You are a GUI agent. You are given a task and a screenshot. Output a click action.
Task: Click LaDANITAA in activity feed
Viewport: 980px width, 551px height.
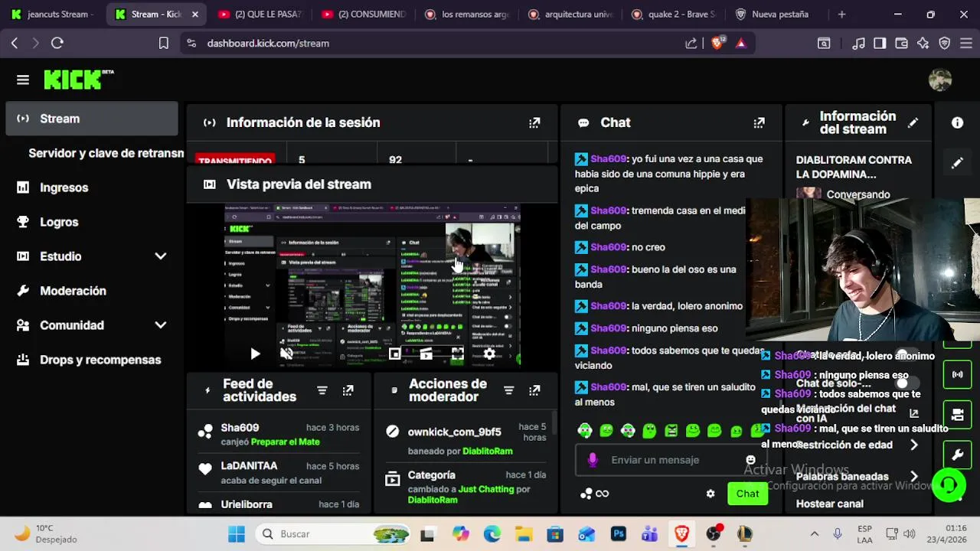(x=249, y=465)
